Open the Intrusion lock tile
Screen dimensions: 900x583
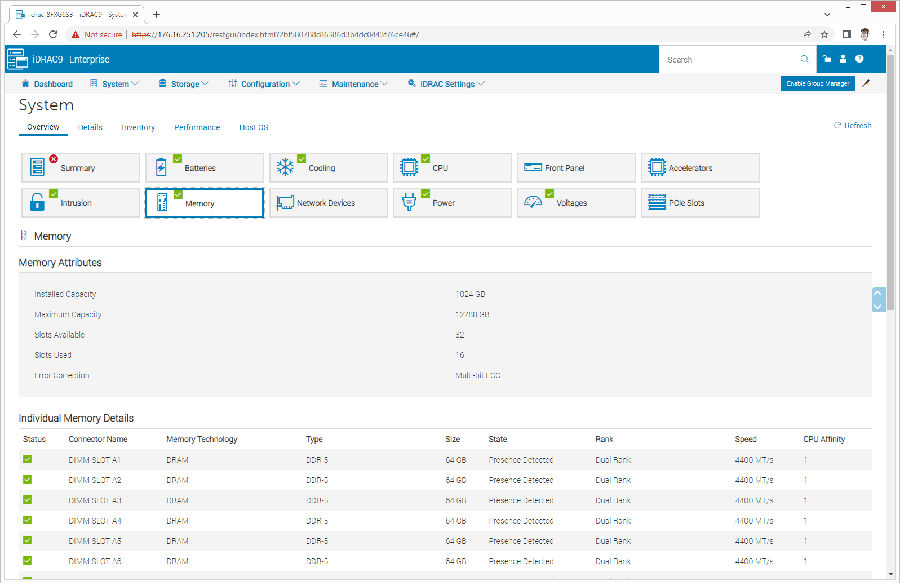pyautogui.click(x=80, y=203)
